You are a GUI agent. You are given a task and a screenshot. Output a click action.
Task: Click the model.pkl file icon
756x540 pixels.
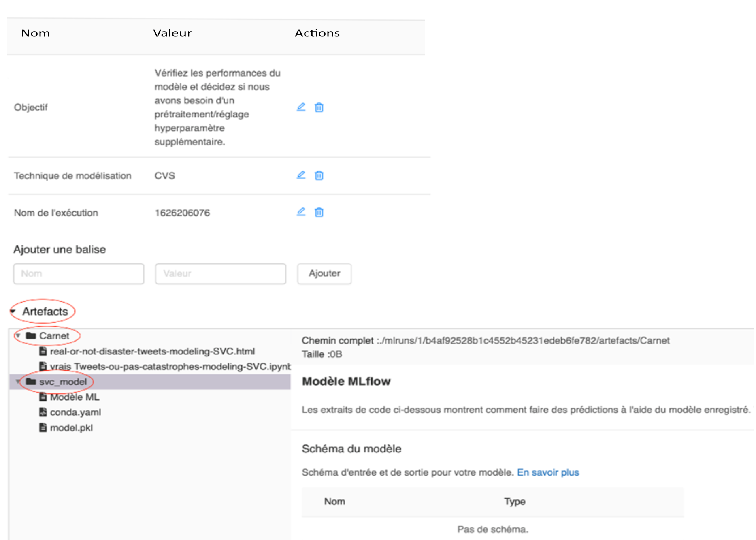tap(43, 428)
